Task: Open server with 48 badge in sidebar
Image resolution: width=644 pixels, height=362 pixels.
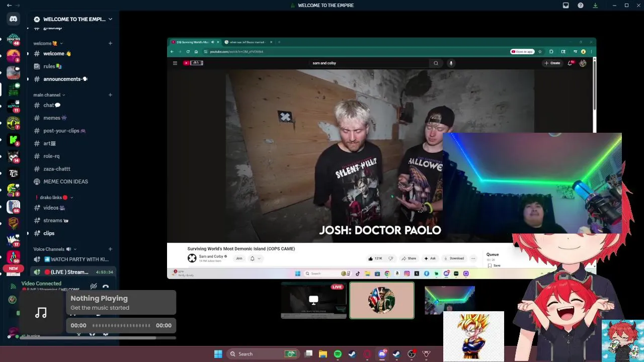Action: (x=14, y=39)
